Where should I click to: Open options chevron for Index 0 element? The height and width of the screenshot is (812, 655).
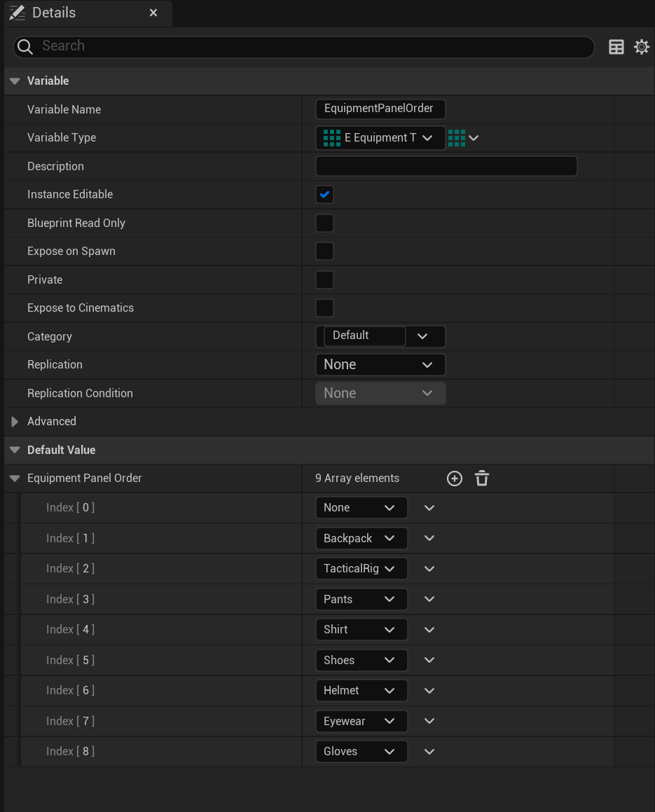pos(429,508)
